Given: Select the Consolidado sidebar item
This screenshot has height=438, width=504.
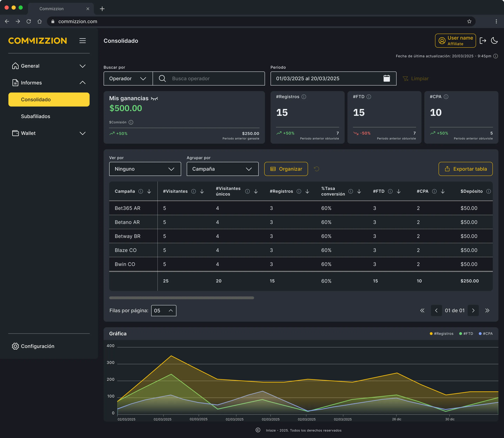Looking at the screenshot, I should [x=49, y=100].
